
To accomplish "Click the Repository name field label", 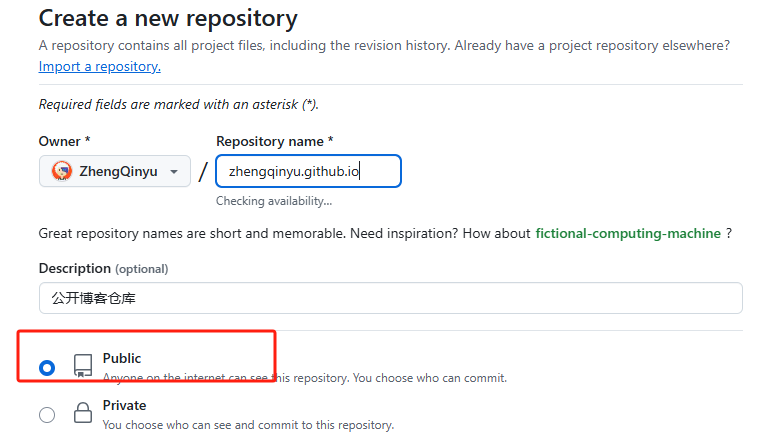I will coord(274,142).
